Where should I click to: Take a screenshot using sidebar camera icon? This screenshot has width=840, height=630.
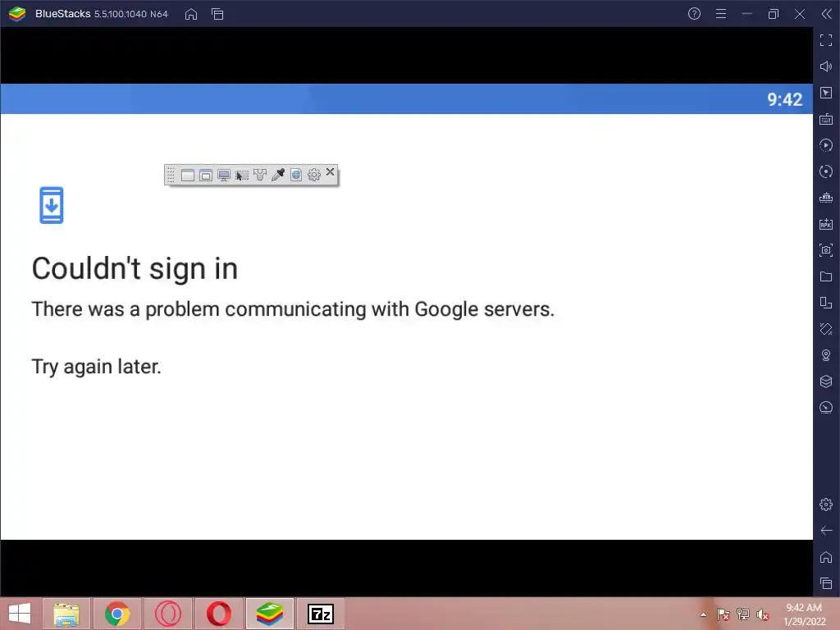tap(826, 250)
